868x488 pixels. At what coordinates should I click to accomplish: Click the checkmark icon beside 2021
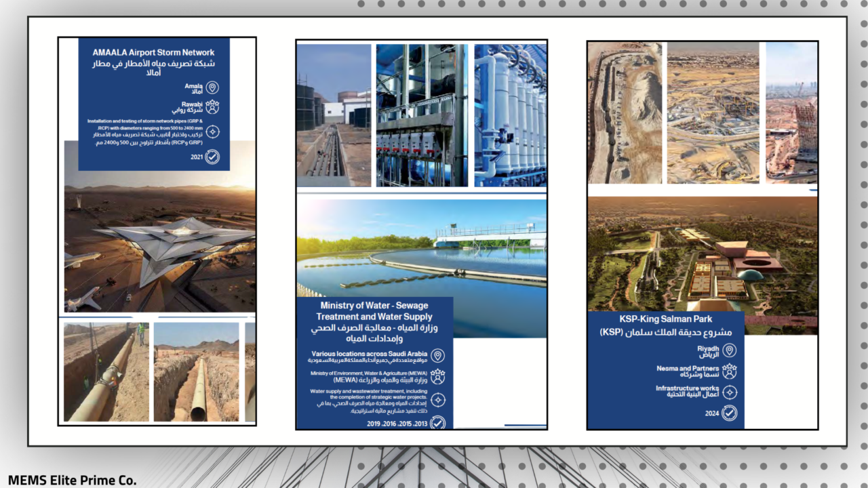coord(212,157)
